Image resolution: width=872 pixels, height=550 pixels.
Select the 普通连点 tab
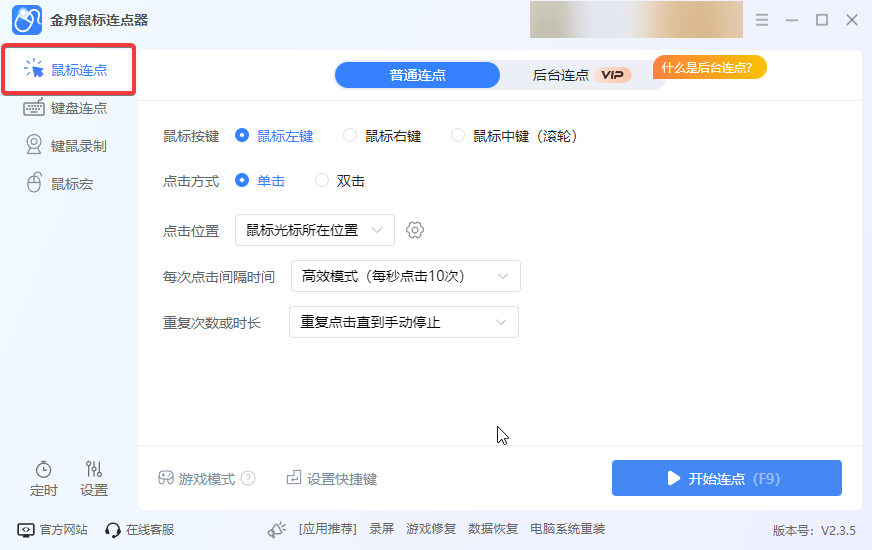tap(417, 75)
